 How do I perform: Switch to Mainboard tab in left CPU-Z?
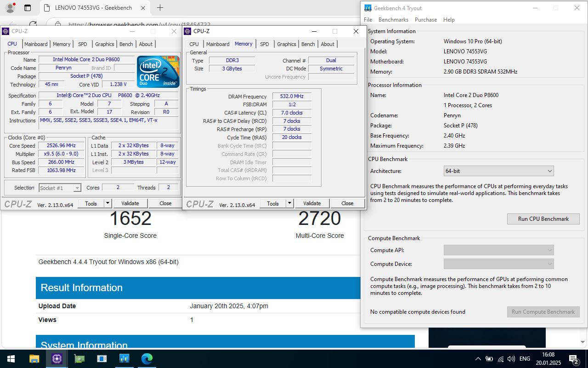36,44
